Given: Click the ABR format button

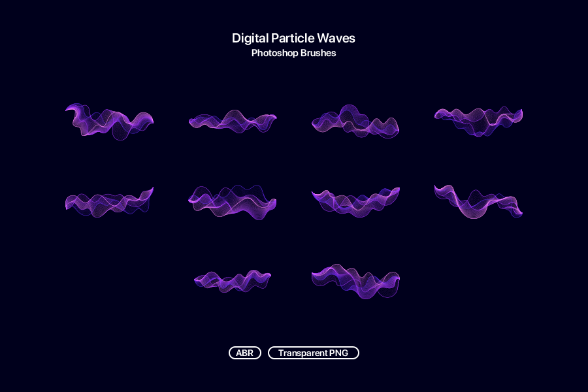Looking at the screenshot, I should coord(244,353).
